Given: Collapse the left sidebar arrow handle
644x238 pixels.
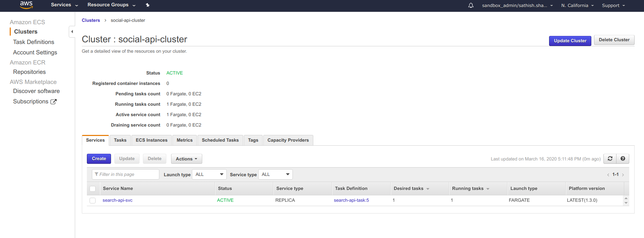Looking at the screenshot, I should tap(72, 32).
